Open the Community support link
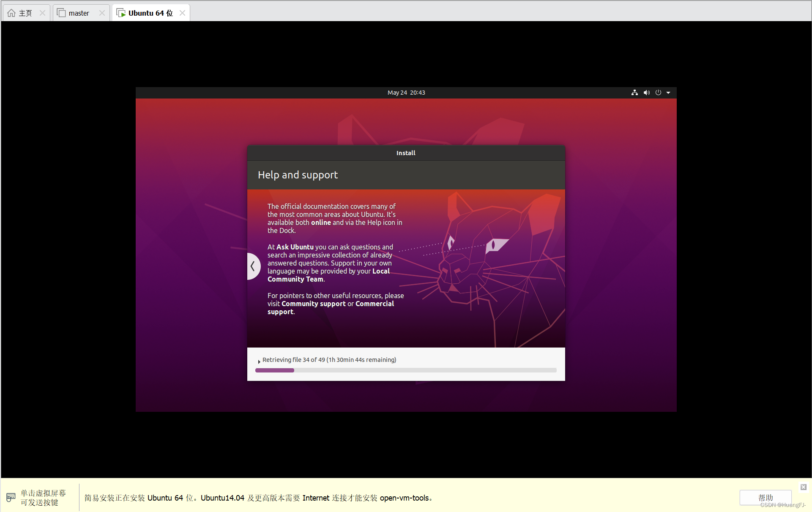This screenshot has width=812, height=512. pyautogui.click(x=314, y=304)
